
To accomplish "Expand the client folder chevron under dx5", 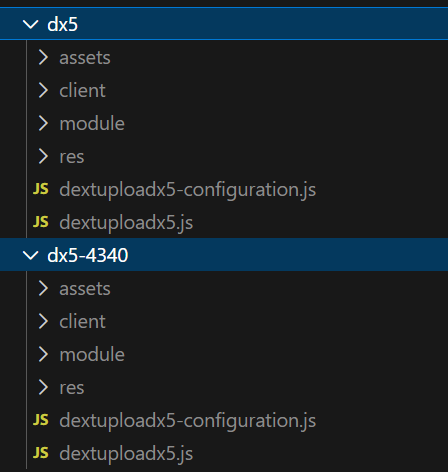I will 43,90.
